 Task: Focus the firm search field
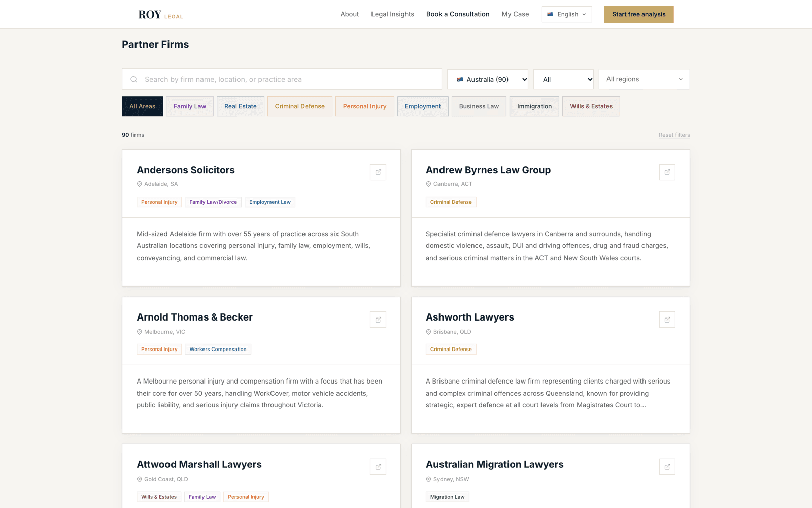point(282,79)
